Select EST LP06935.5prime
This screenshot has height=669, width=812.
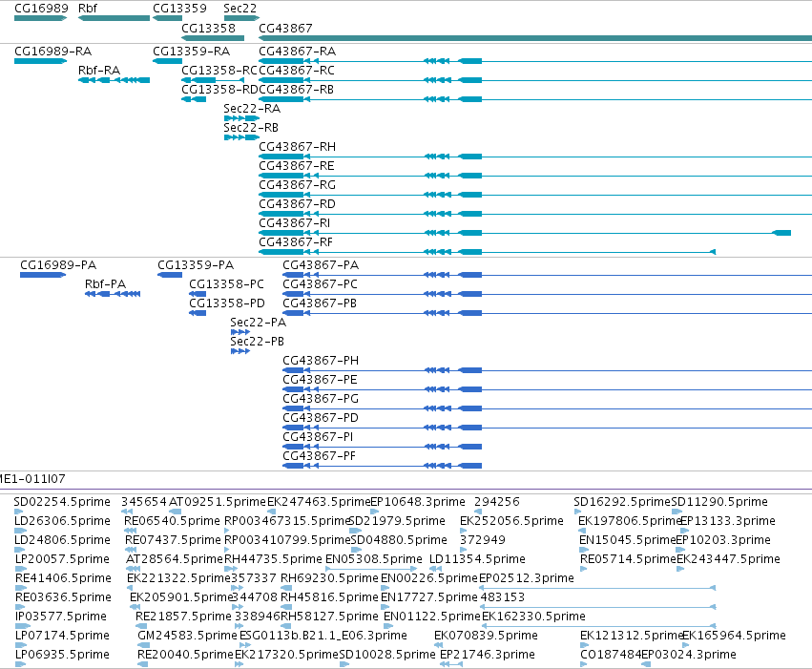click(63, 655)
